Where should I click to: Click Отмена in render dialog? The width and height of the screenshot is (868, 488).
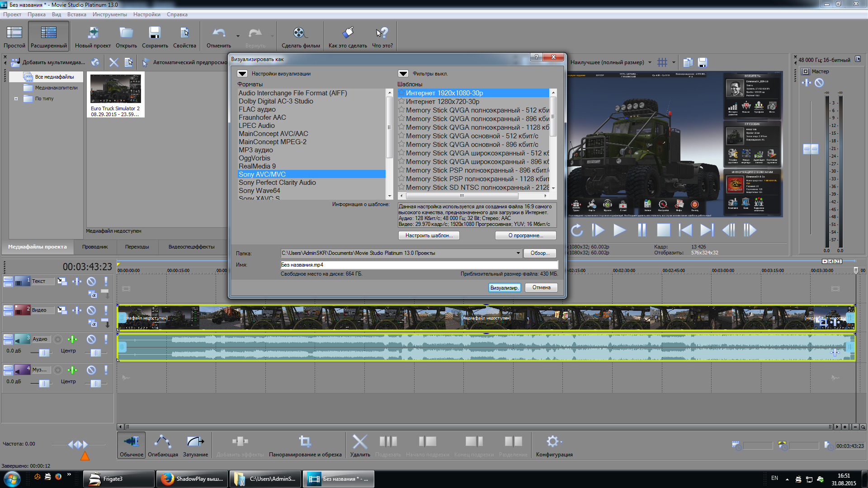[x=541, y=288]
